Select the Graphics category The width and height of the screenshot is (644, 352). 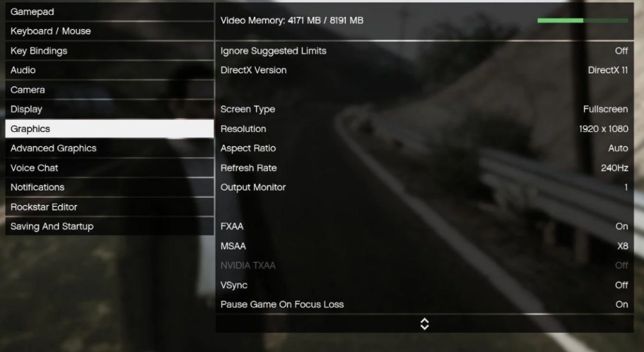[109, 129]
